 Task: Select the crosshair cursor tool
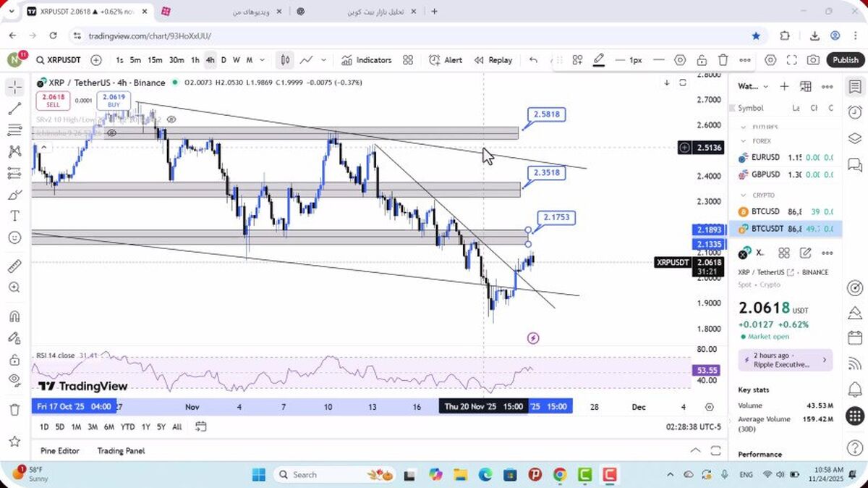pos(14,88)
